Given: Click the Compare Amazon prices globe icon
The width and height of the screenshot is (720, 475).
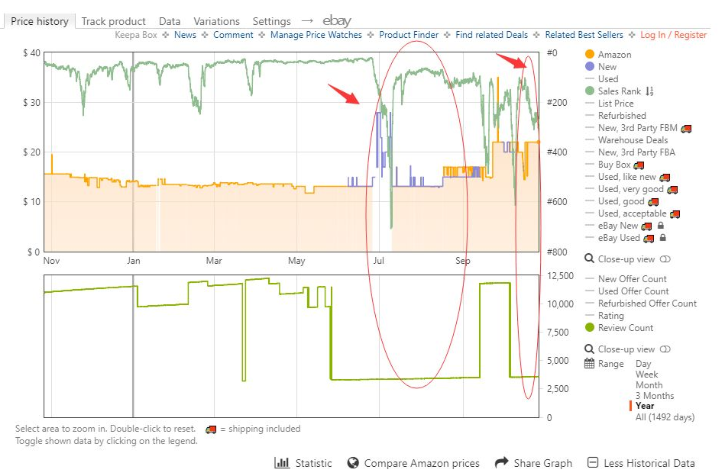Looking at the screenshot, I should pos(353,463).
